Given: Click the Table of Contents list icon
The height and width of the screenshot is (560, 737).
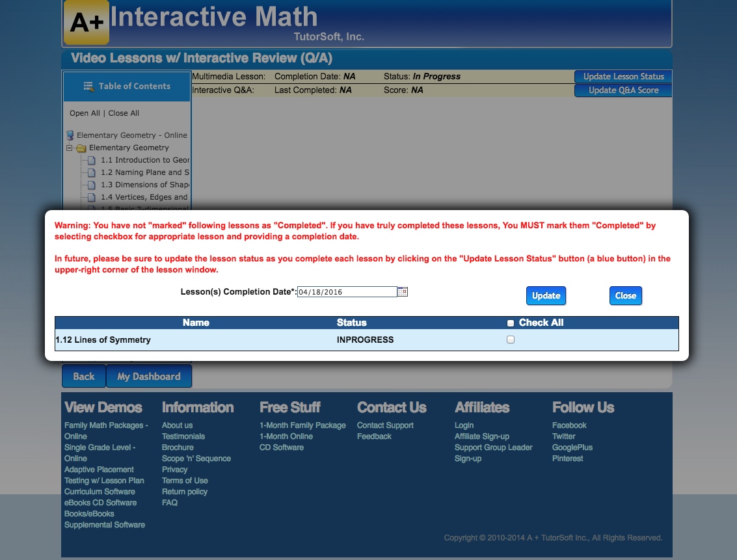Looking at the screenshot, I should point(89,86).
